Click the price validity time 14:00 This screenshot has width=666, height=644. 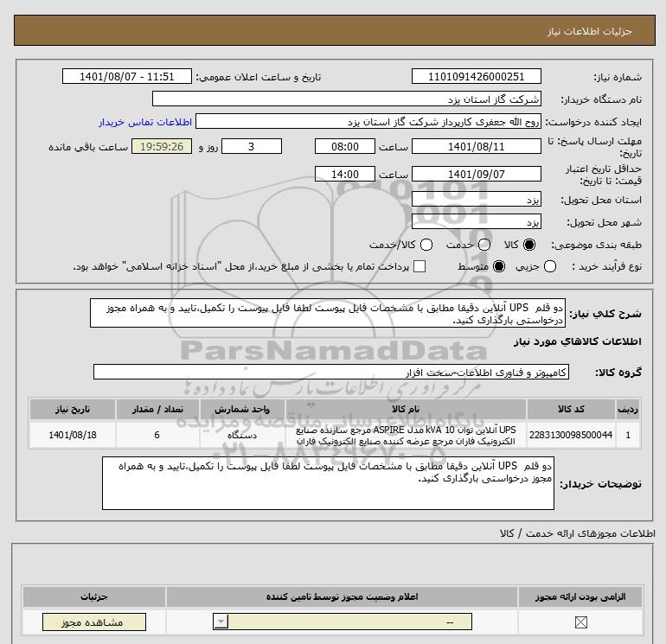pyautogui.click(x=345, y=174)
